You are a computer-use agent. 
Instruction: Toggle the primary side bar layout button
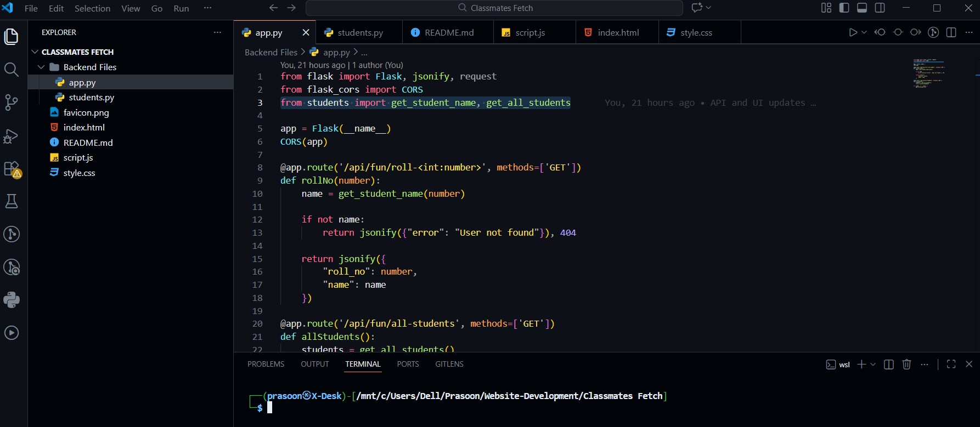[844, 8]
